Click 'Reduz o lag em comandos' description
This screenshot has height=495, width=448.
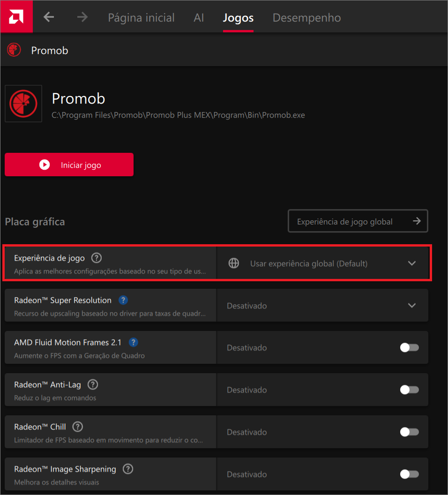(x=55, y=398)
